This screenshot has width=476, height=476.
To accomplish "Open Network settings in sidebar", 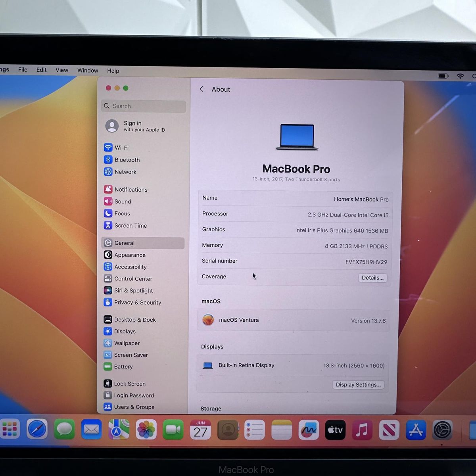I will (x=120, y=172).
